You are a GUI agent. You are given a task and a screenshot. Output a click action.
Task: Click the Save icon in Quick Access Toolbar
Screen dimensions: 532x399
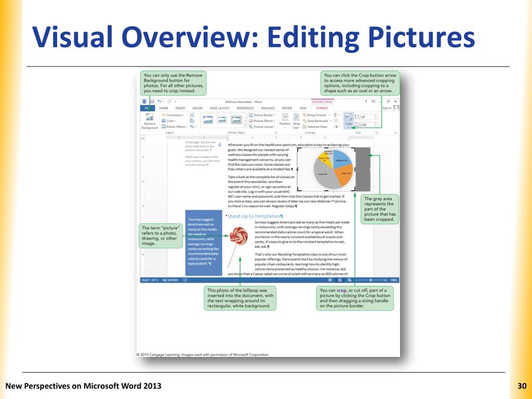[x=152, y=101]
